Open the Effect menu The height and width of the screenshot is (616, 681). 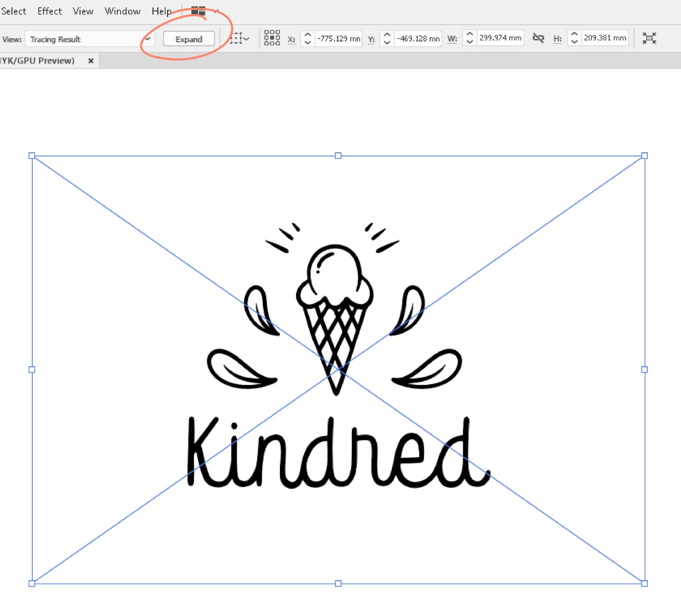pos(50,11)
